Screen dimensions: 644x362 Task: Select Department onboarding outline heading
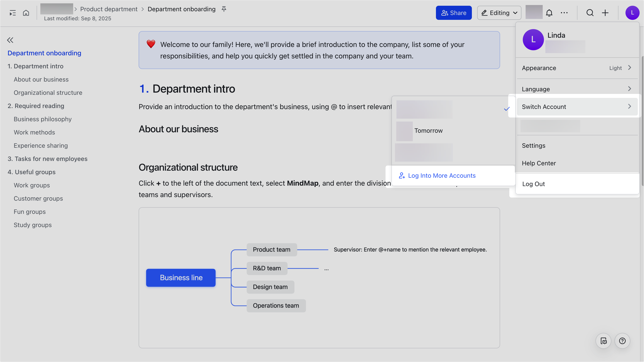coord(44,53)
